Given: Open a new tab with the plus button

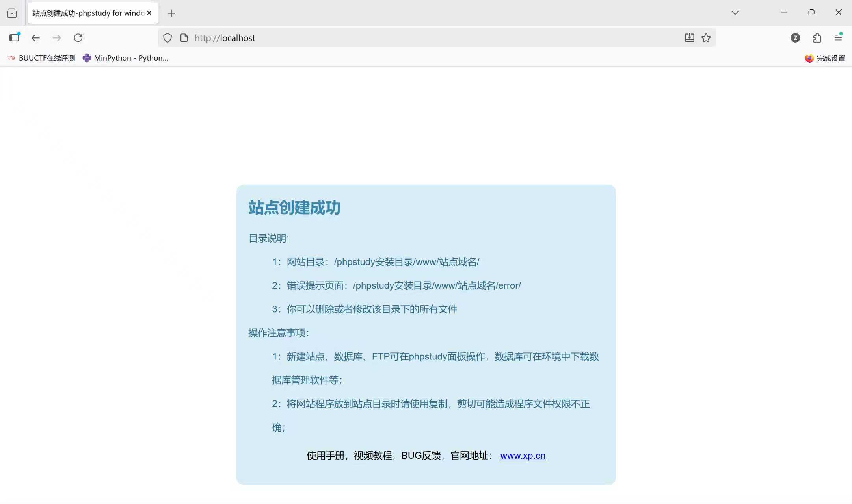Looking at the screenshot, I should point(171,13).
